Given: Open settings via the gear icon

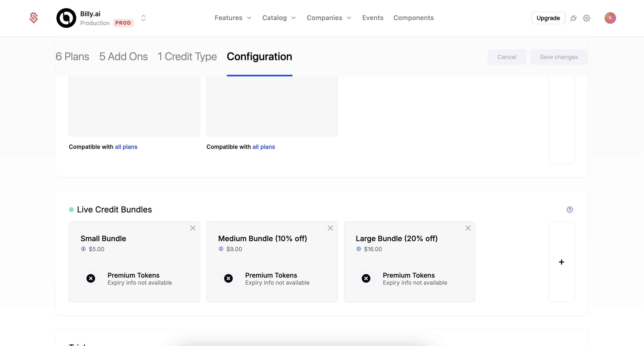Looking at the screenshot, I should 586,18.
